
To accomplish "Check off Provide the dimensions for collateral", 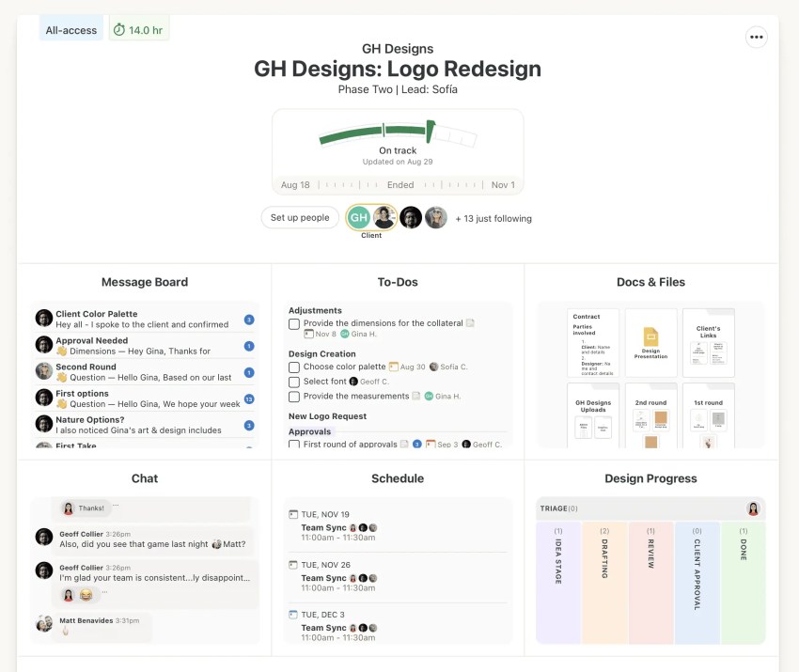I will click(x=294, y=323).
